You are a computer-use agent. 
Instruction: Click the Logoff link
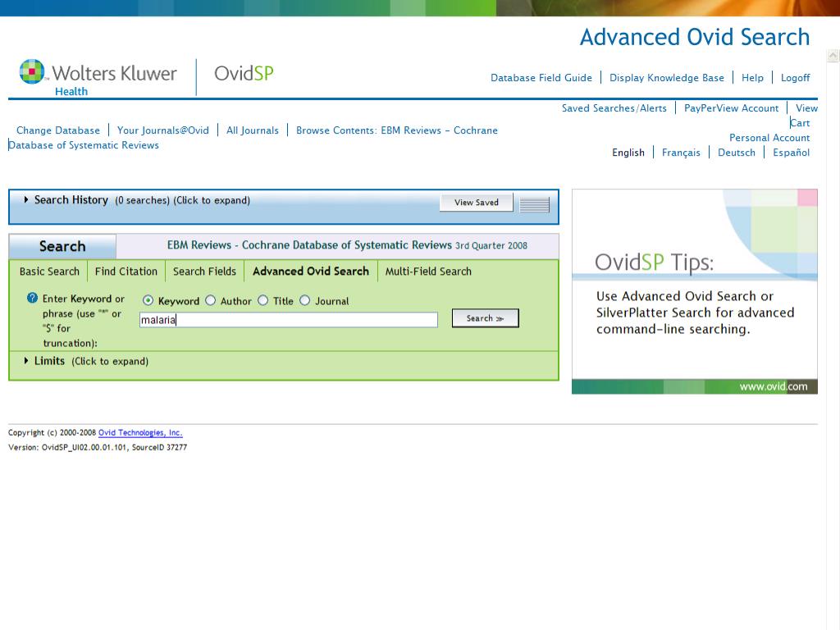click(795, 78)
